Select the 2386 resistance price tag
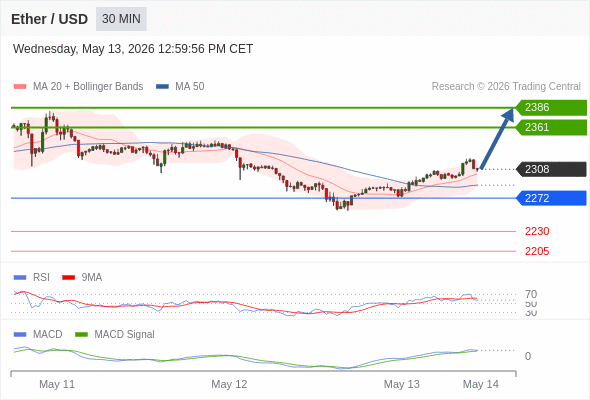 tap(551, 108)
